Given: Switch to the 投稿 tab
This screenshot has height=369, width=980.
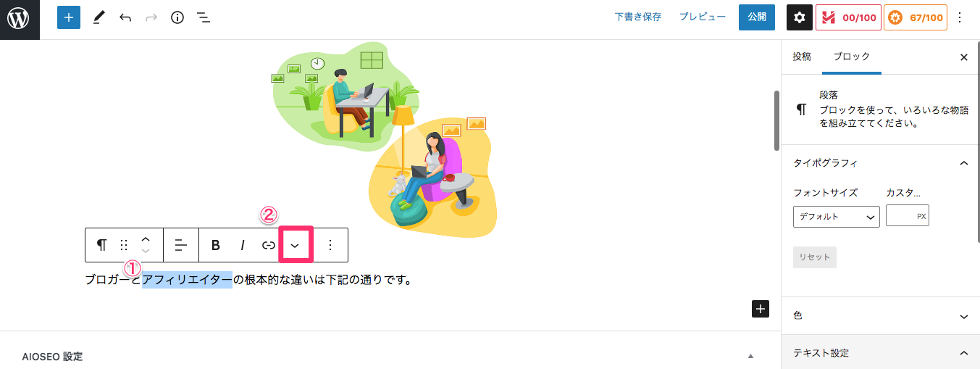Looking at the screenshot, I should tap(802, 57).
